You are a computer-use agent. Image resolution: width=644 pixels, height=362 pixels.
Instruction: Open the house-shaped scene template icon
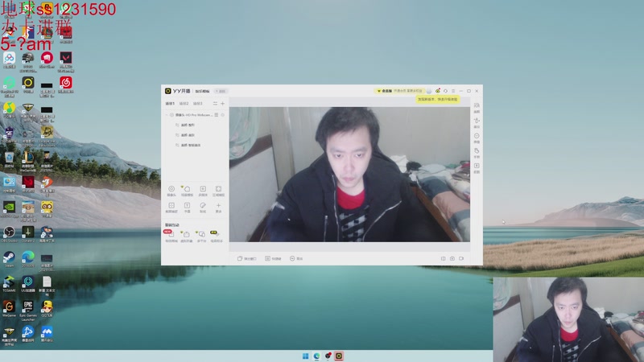point(187,191)
